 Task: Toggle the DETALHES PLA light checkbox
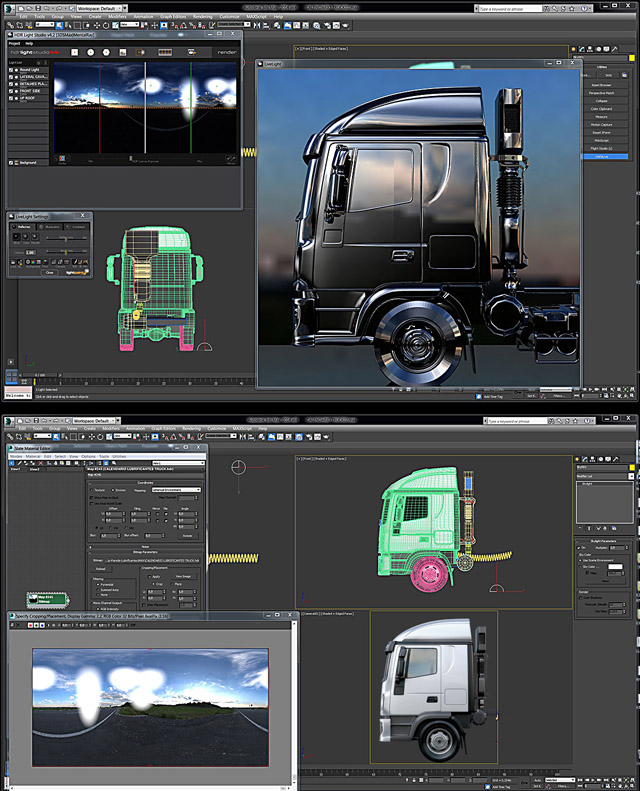[x=11, y=84]
